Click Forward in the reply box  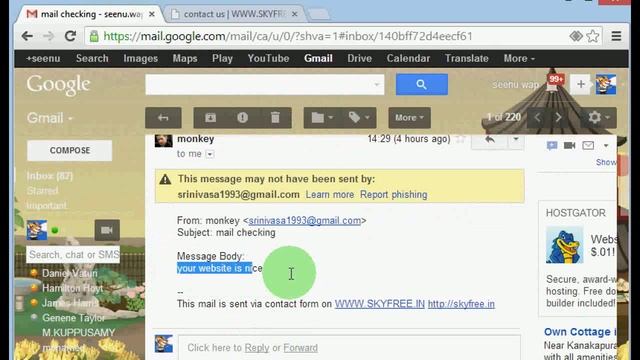[300, 348]
